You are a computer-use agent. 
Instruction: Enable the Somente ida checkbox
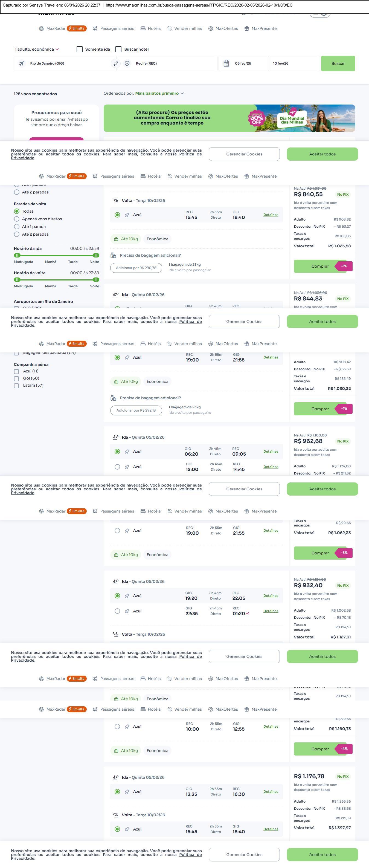point(80,49)
